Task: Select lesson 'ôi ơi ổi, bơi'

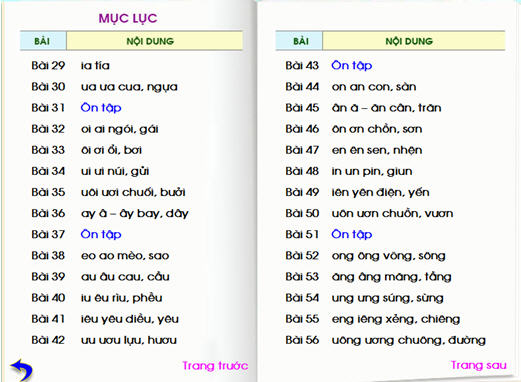Action: pos(111,150)
